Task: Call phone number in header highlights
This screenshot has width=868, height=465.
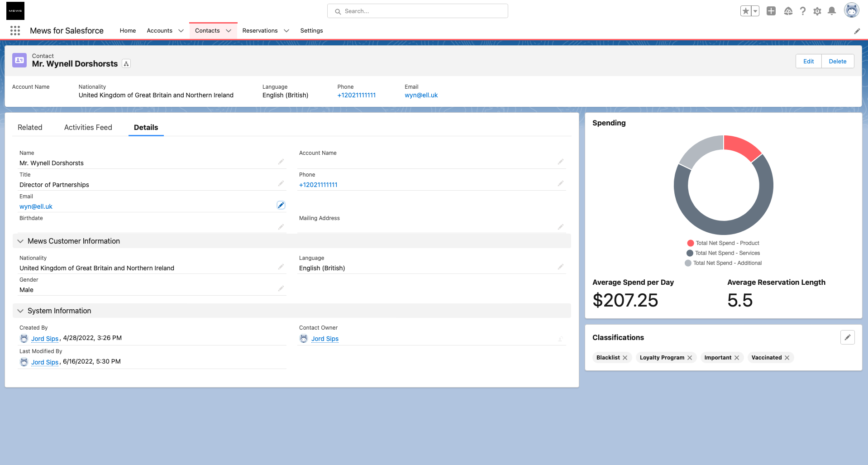Action: coord(356,95)
